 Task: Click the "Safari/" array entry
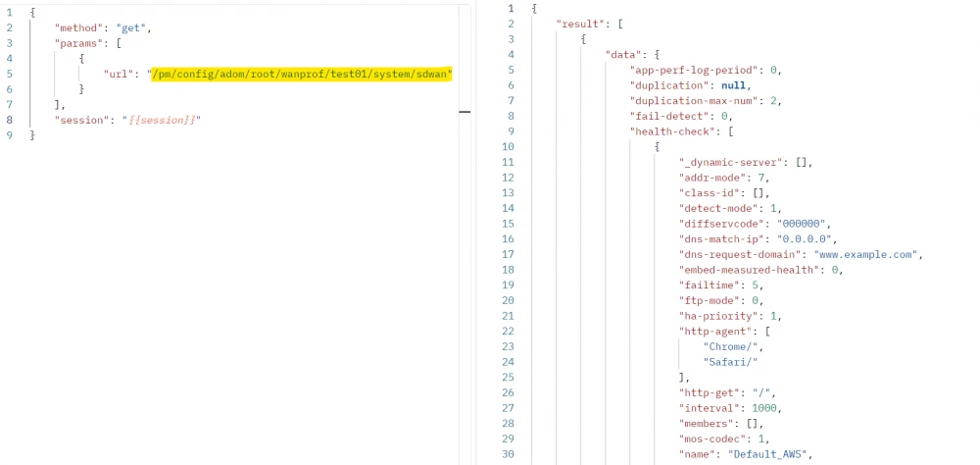[x=731, y=362]
